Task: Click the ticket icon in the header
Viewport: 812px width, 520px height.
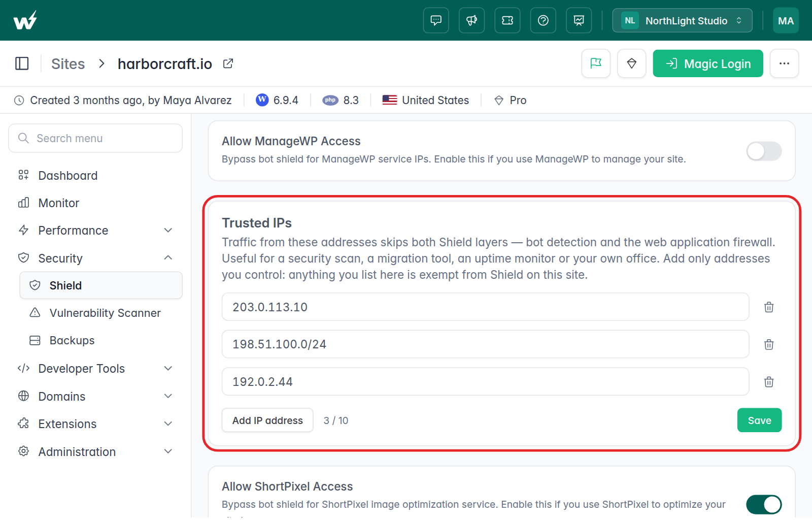Action: point(507,20)
